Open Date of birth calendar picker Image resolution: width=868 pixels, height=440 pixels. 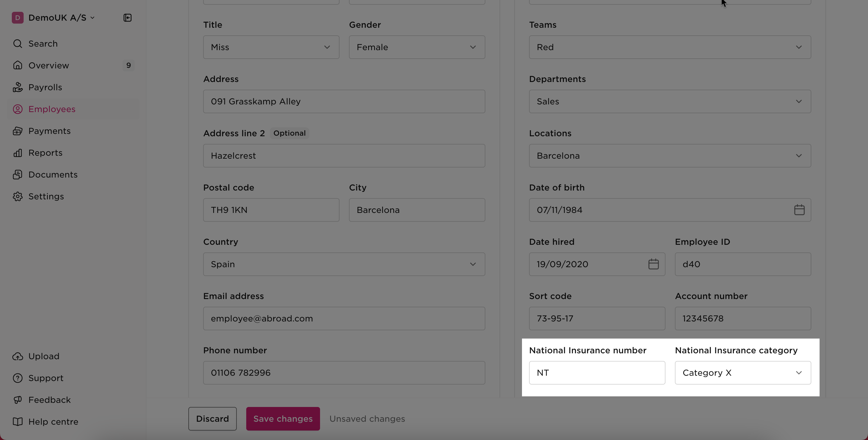coord(799,210)
